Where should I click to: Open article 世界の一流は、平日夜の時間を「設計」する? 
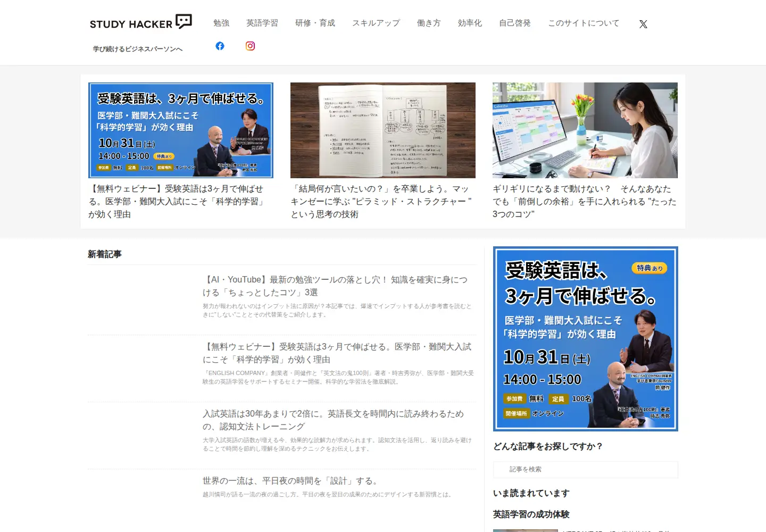(292, 480)
